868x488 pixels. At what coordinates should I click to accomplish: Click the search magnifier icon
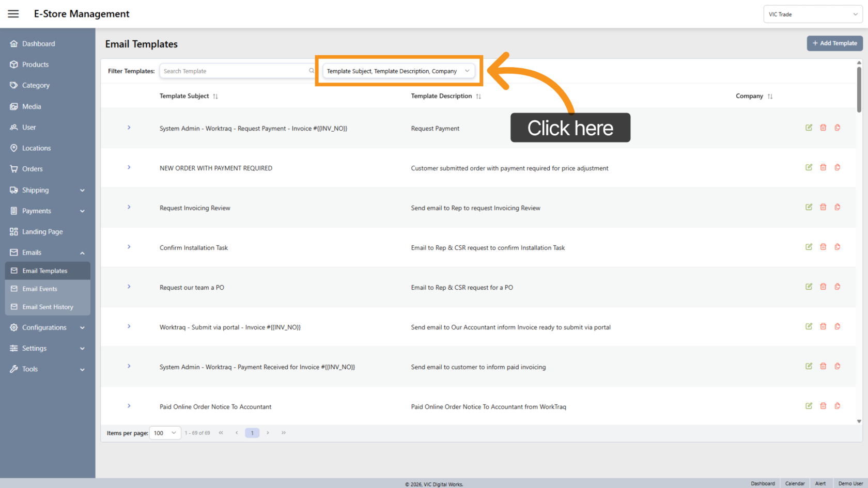point(311,71)
